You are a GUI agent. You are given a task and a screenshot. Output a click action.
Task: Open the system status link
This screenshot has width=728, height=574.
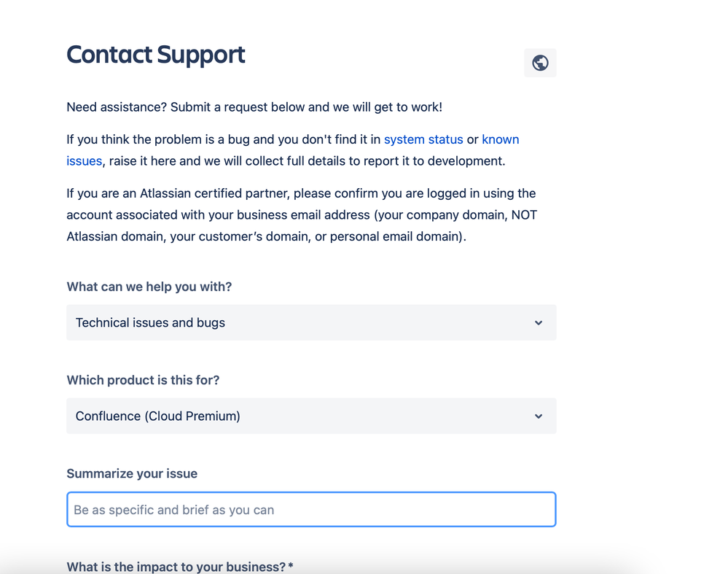click(x=423, y=139)
